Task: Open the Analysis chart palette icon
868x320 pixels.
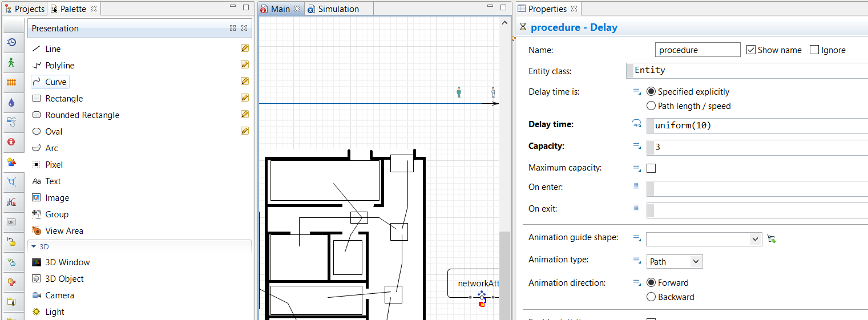Action: [x=11, y=202]
